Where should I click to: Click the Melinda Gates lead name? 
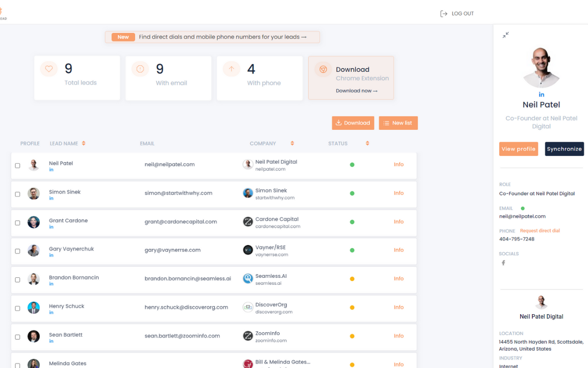tap(68, 363)
